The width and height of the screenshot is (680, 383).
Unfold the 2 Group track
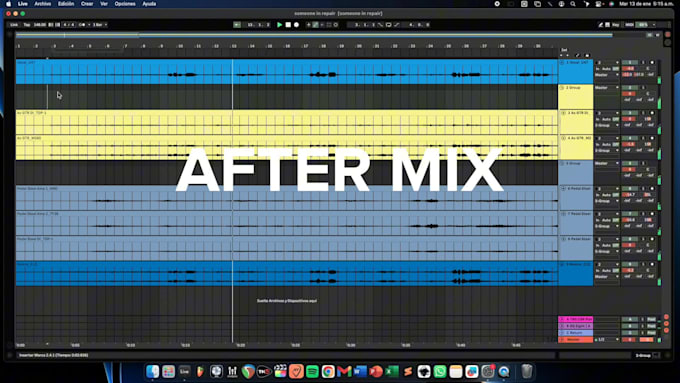point(562,88)
